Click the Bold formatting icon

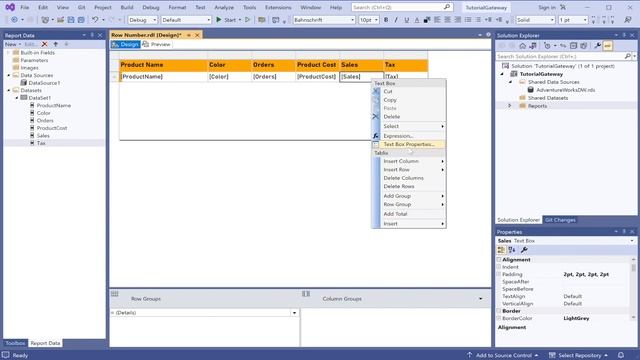pyautogui.click(x=386, y=20)
